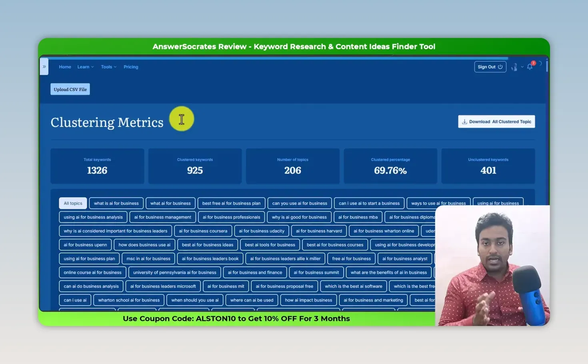Filter by 'best ai for business ideas'
The width and height of the screenshot is (588, 364).
(208, 245)
